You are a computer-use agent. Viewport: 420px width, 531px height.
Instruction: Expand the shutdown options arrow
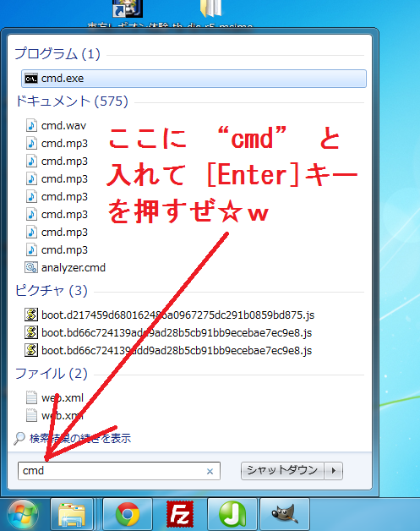click(x=333, y=470)
